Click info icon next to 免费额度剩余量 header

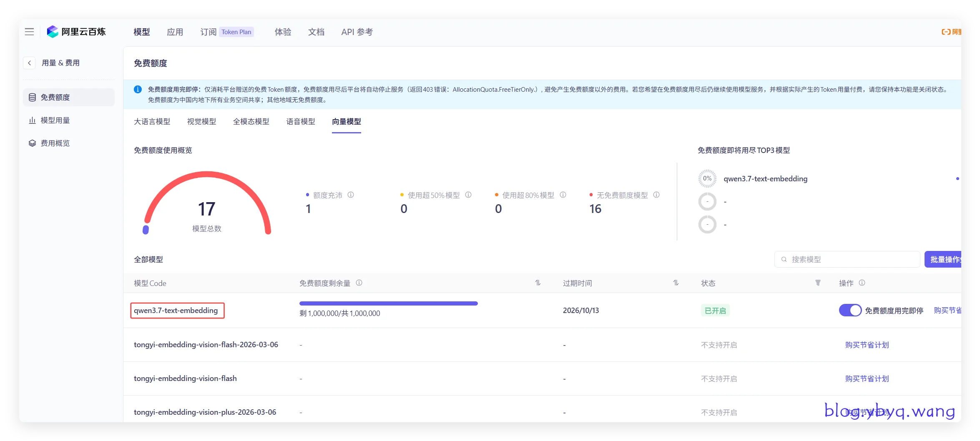pyautogui.click(x=359, y=283)
